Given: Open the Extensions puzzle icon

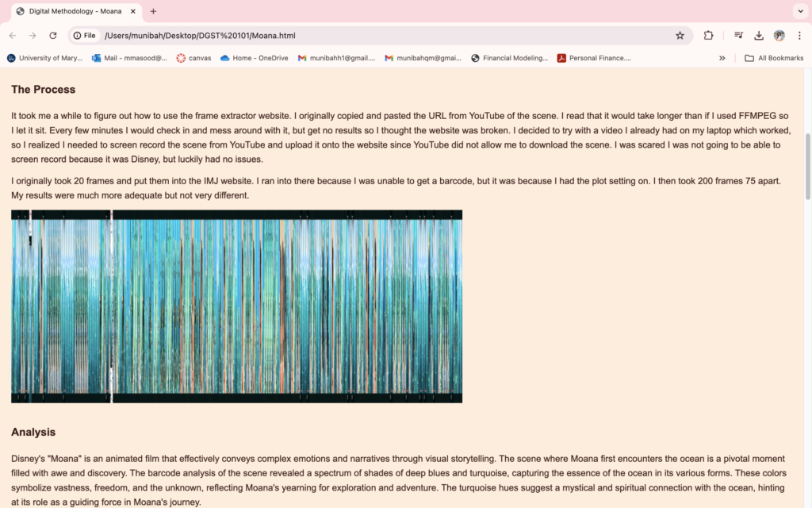Looking at the screenshot, I should (709, 36).
